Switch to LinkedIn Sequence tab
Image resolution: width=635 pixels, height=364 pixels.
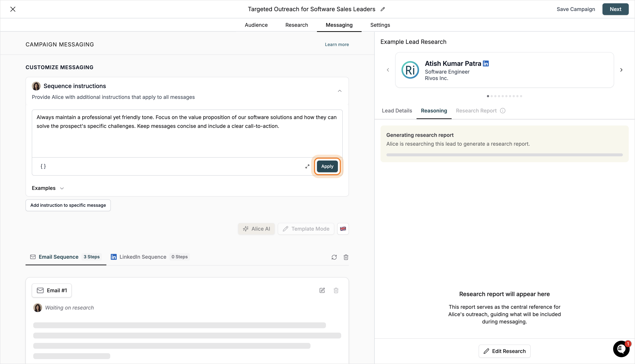[143, 257]
